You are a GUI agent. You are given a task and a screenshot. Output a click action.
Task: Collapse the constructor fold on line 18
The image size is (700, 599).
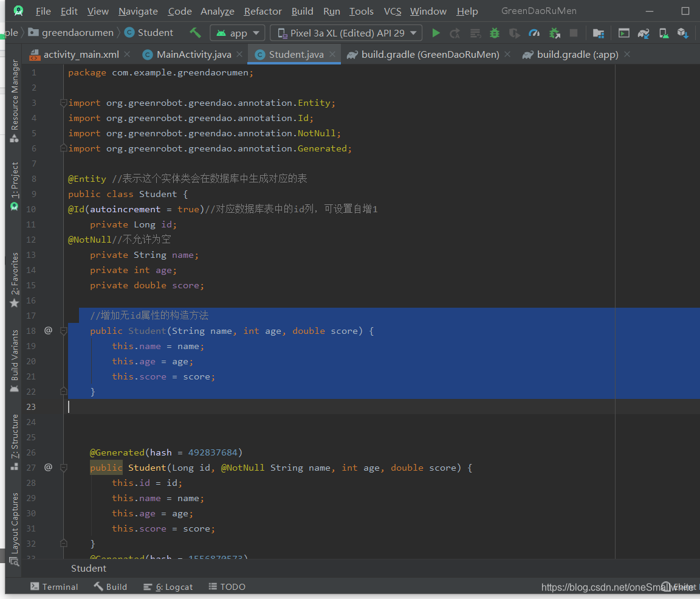point(63,331)
